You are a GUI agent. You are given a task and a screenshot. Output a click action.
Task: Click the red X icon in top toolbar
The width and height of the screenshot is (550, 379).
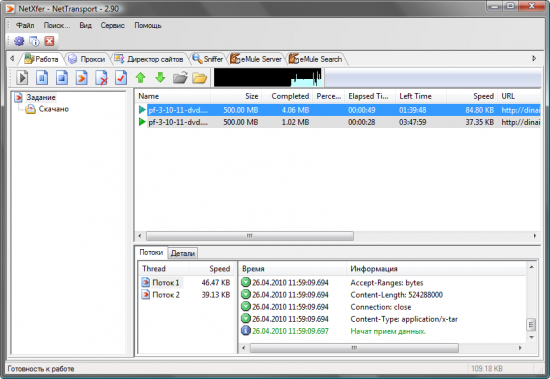(x=49, y=41)
